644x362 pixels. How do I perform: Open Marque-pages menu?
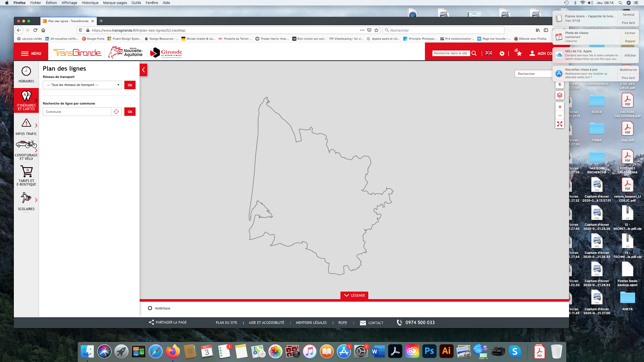click(115, 3)
